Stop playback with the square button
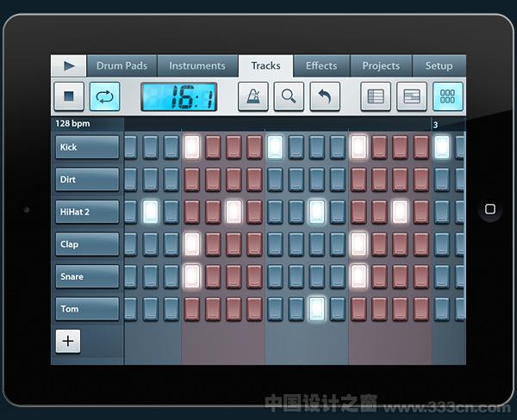The image size is (517, 420). pyautogui.click(x=69, y=96)
